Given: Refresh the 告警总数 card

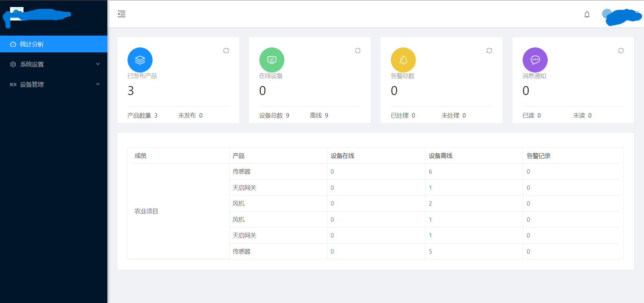Looking at the screenshot, I should click(x=489, y=50).
